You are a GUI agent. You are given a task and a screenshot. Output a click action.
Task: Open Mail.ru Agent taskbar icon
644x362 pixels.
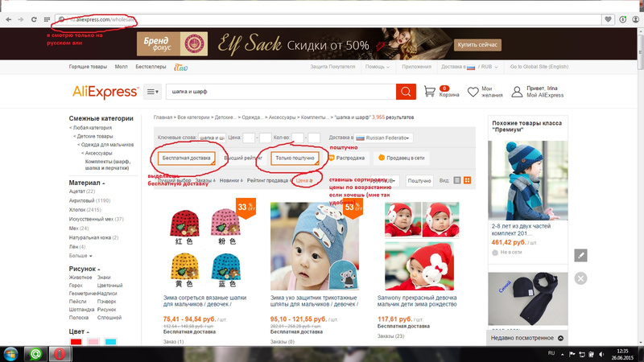click(x=35, y=354)
